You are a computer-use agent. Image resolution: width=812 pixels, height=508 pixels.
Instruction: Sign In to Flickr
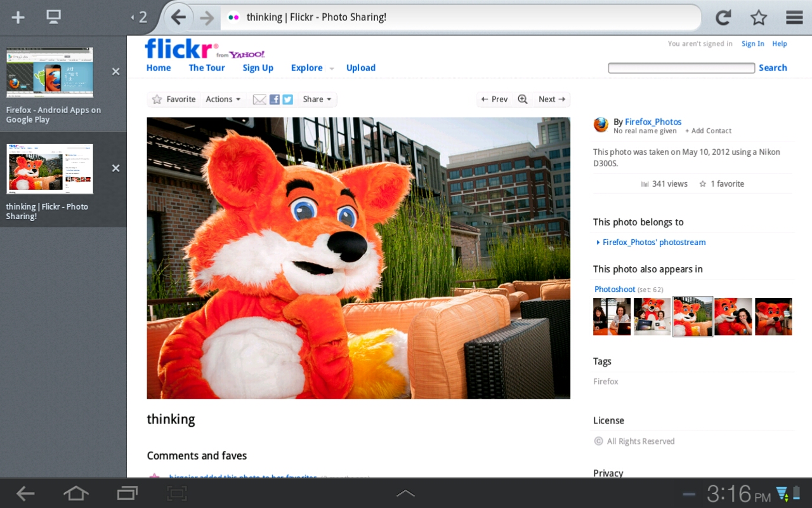point(752,43)
